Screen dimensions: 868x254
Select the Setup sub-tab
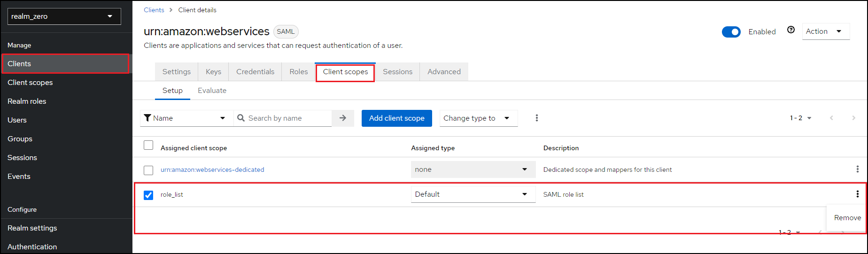pyautogui.click(x=172, y=91)
